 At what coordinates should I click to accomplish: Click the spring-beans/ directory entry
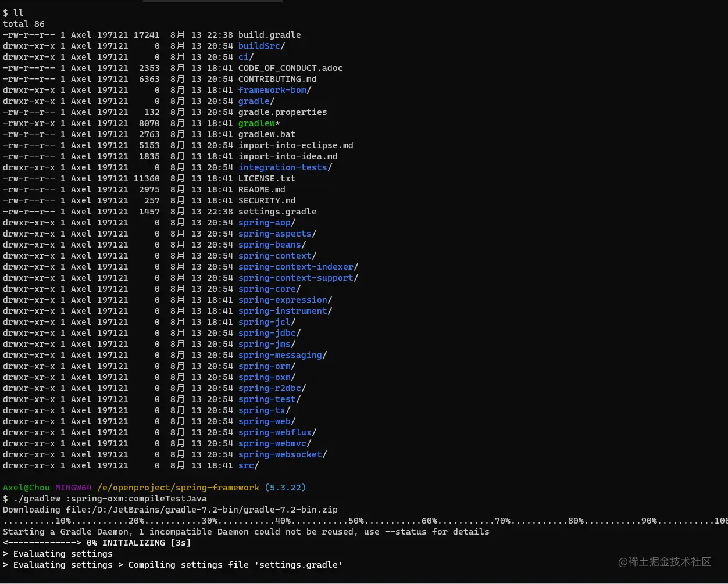(x=272, y=245)
